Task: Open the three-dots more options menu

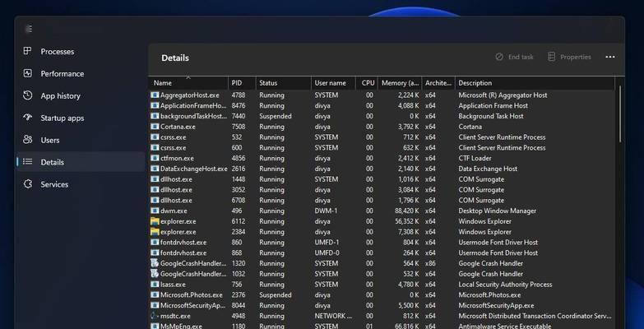Action: [x=610, y=57]
